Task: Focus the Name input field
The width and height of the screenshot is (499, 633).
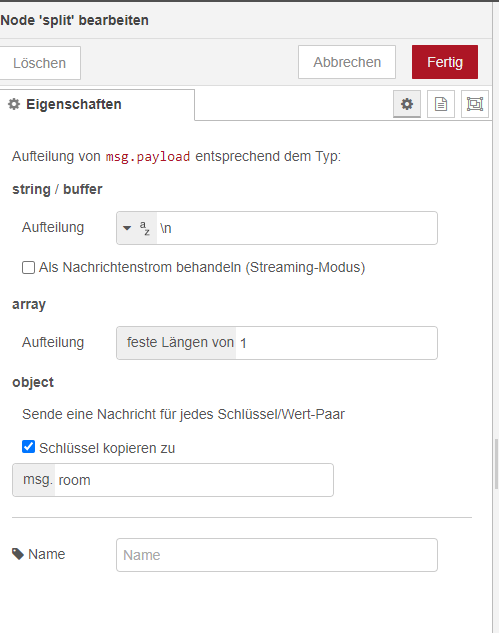Action: pos(277,555)
